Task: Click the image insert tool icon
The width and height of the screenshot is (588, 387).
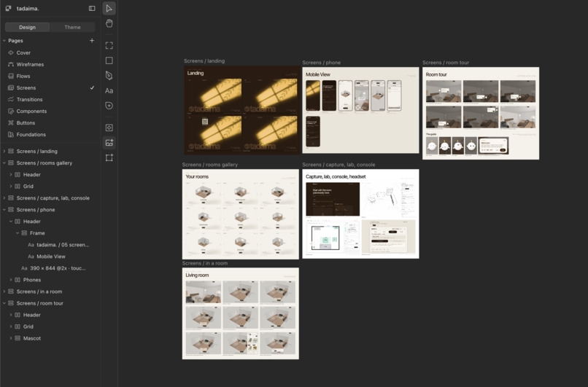Action: pyautogui.click(x=109, y=143)
